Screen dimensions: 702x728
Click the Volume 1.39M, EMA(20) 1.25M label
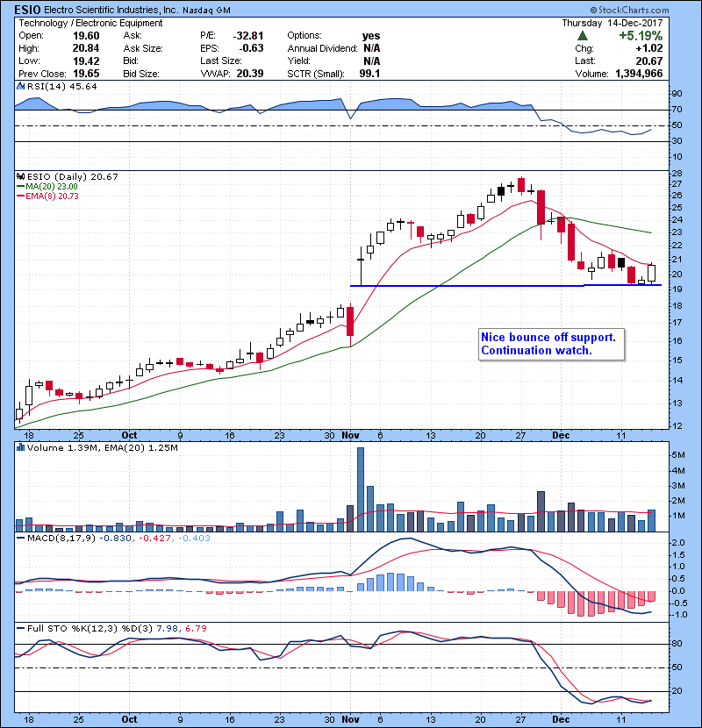coord(102,447)
